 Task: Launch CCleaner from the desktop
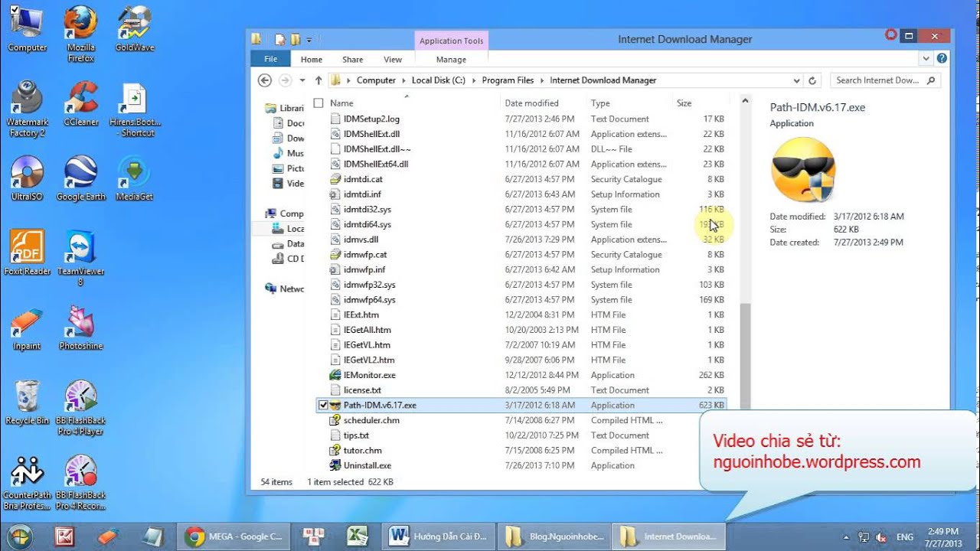coord(80,103)
